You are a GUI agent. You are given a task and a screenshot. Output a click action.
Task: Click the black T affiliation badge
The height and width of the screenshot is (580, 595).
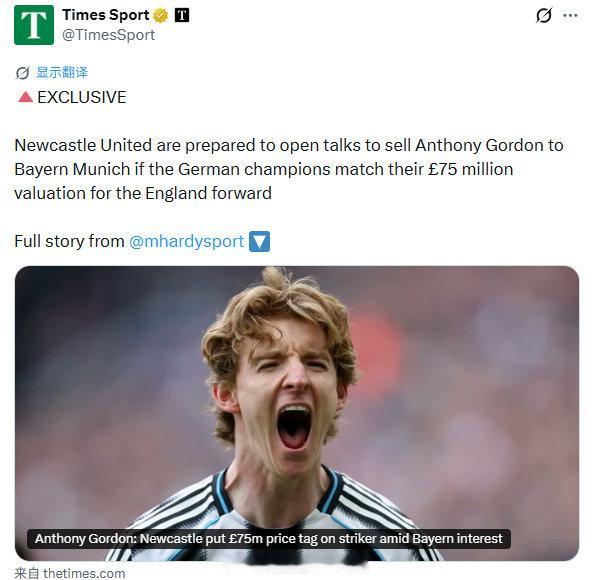pyautogui.click(x=182, y=15)
